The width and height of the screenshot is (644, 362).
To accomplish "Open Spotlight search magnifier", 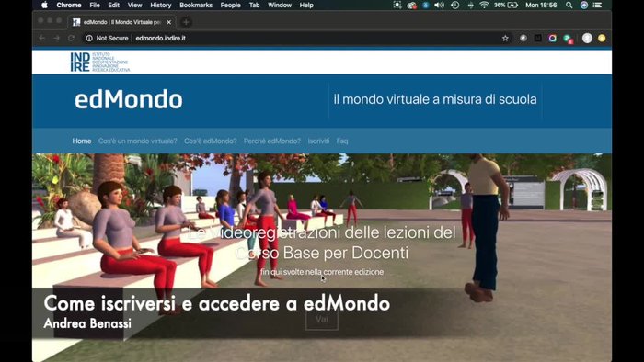I will tap(569, 5).
